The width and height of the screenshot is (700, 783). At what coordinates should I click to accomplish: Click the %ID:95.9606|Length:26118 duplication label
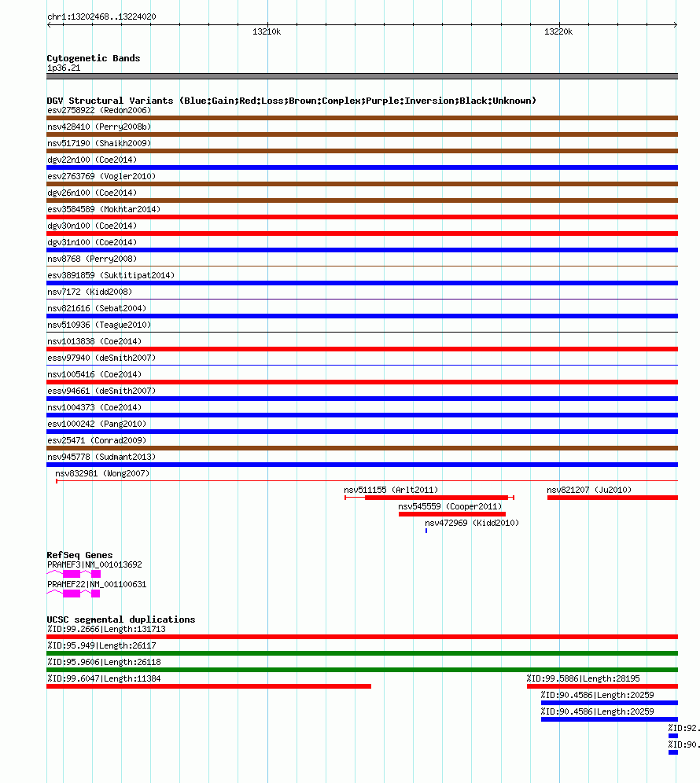point(104,662)
